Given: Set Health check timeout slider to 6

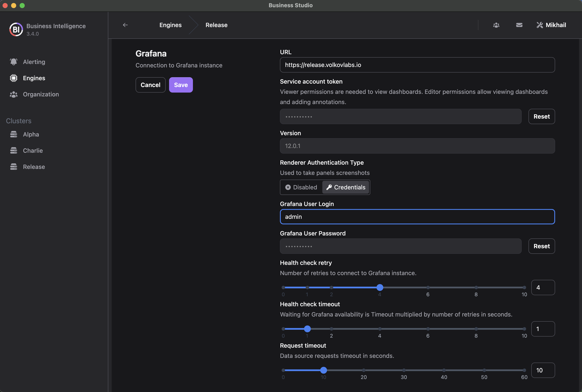Looking at the screenshot, I should click(x=428, y=329).
